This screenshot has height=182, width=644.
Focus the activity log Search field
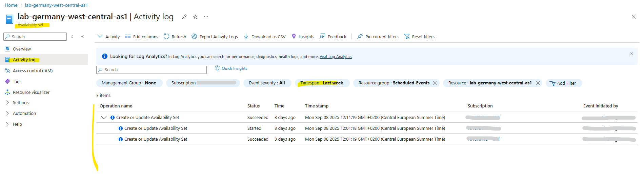coord(152,70)
